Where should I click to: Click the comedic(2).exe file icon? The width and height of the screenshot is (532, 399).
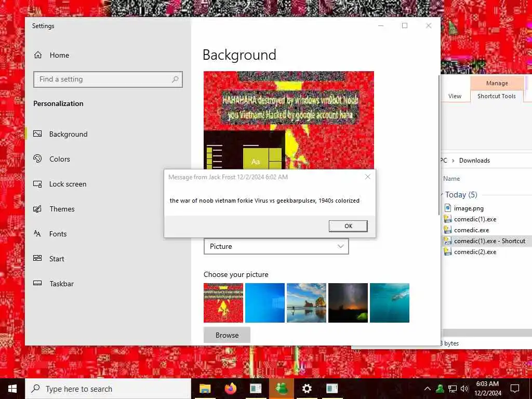[x=448, y=252]
